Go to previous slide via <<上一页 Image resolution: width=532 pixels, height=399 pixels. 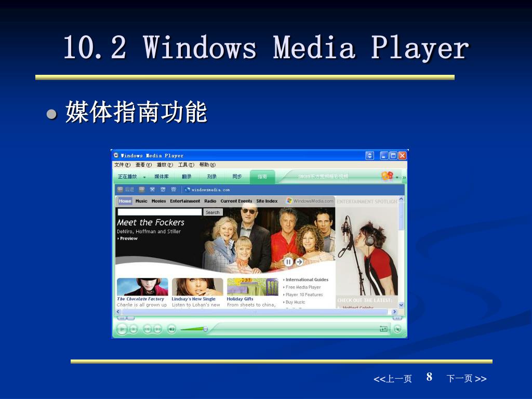pyautogui.click(x=393, y=379)
